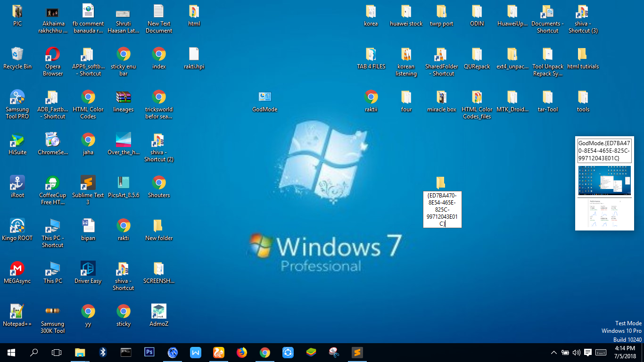Launch Photoshop from the taskbar

[x=149, y=352]
